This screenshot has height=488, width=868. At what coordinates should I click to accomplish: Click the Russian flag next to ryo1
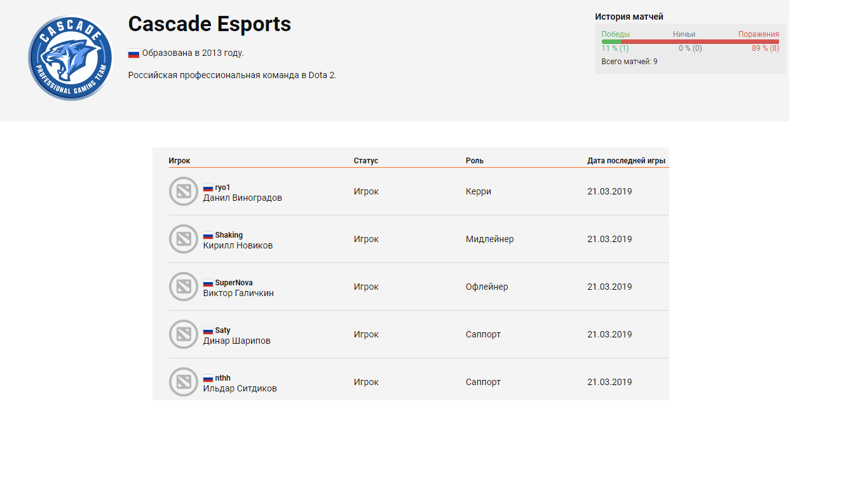(208, 188)
